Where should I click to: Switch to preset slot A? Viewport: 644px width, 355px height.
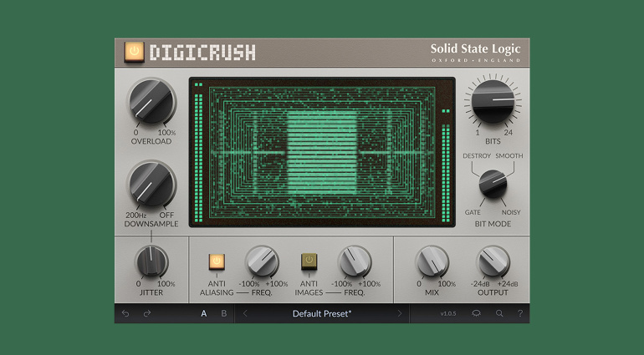(203, 314)
